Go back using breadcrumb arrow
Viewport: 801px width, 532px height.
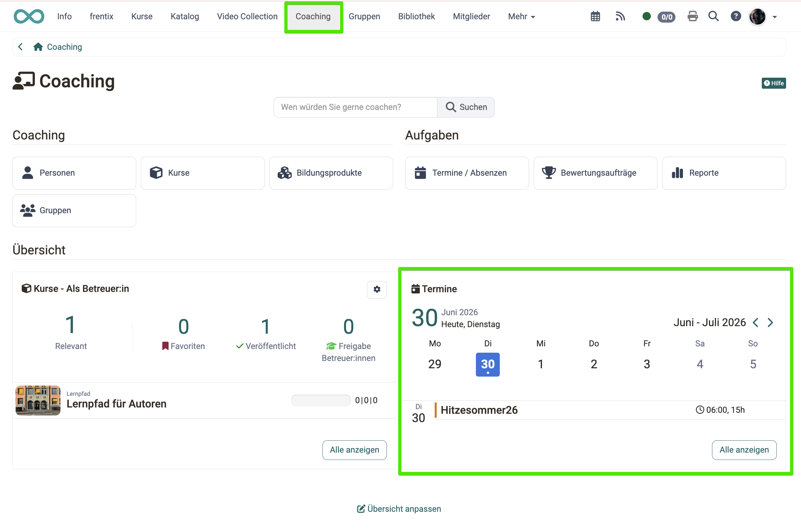click(21, 46)
